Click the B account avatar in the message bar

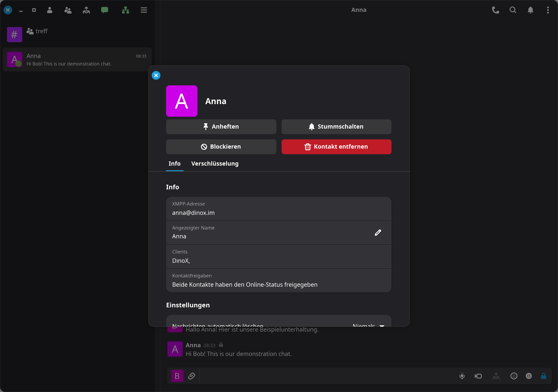pyautogui.click(x=177, y=376)
